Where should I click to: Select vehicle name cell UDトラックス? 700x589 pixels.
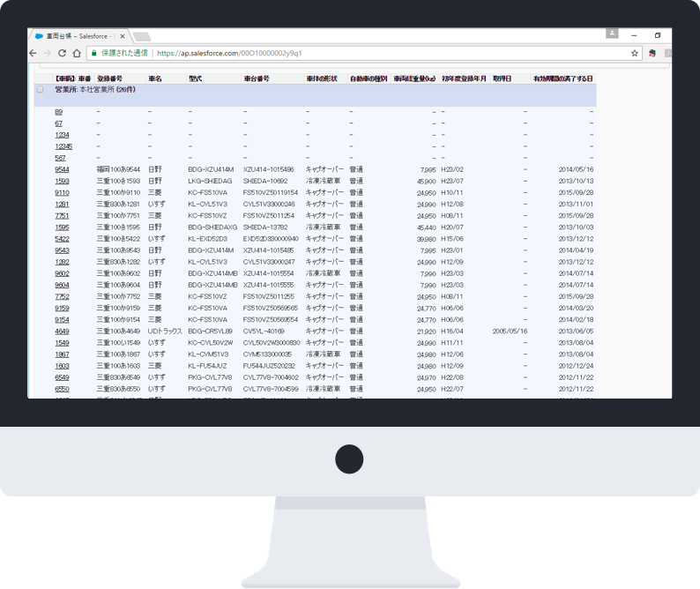coord(165,332)
